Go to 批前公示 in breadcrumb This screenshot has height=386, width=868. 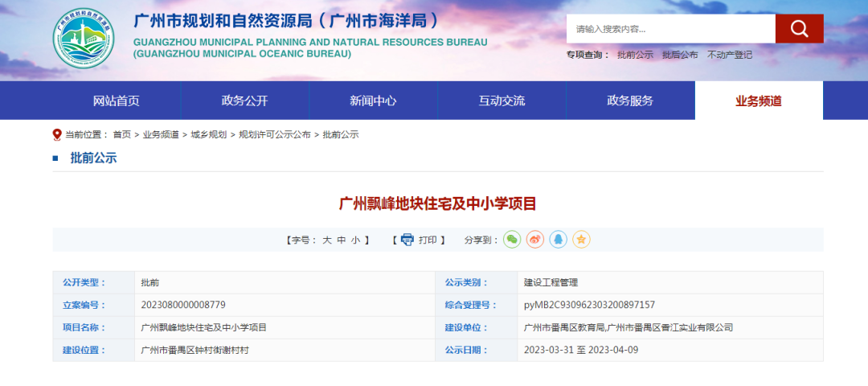click(341, 134)
